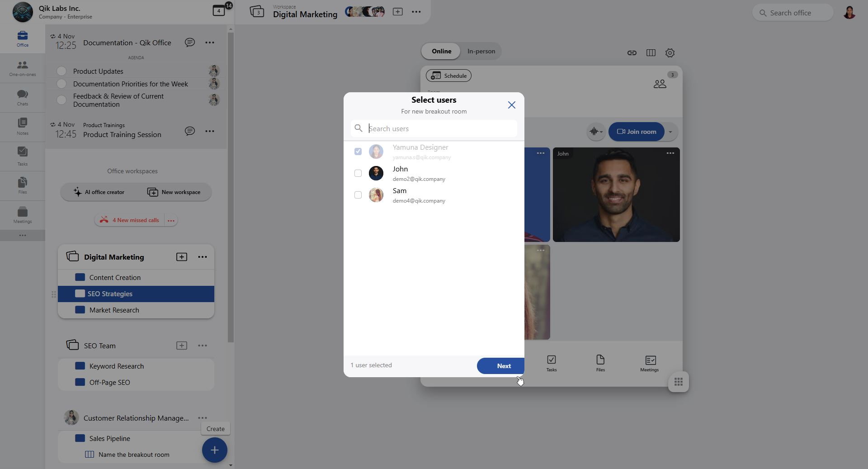Mark Product Updates agenda item complete
The height and width of the screenshot is (469, 868).
(x=61, y=71)
